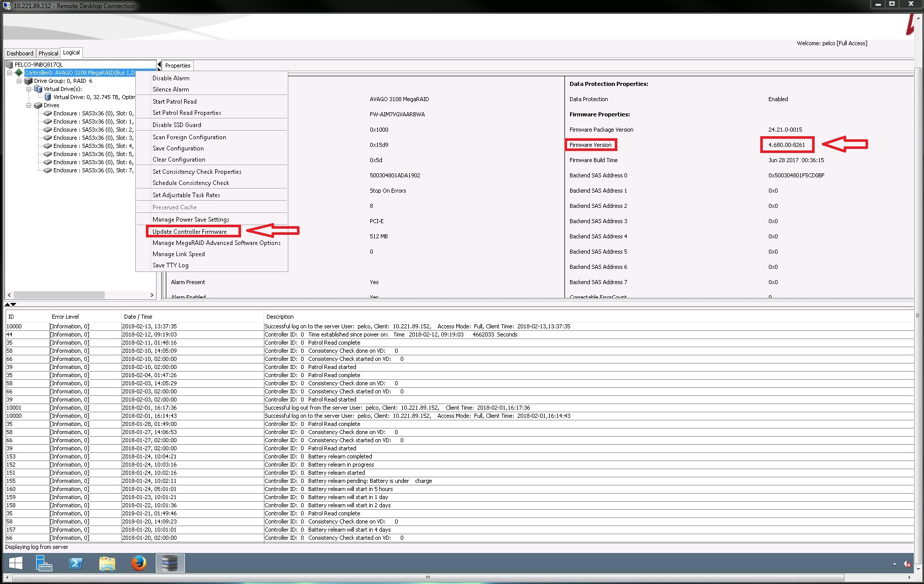The image size is (924, 584).
Task: Collapse the Drives tree node
Action: click(x=29, y=105)
